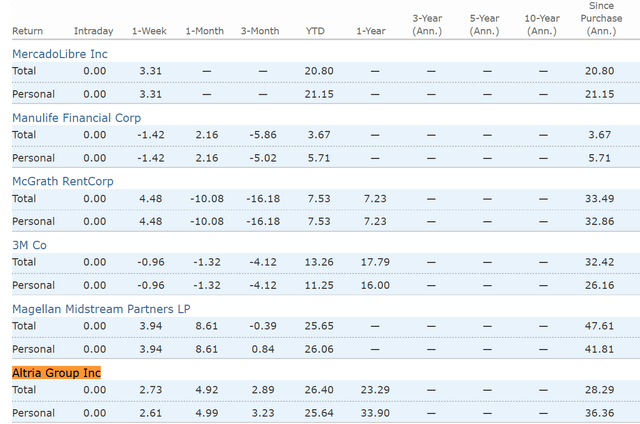Viewport: 640px width, 424px height.
Task: Open the 3M Co link
Action: click(29, 245)
